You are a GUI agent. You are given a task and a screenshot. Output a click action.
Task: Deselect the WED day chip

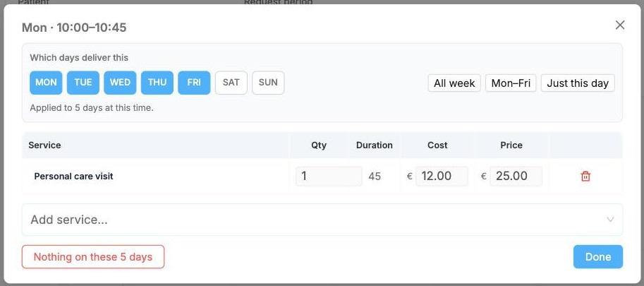tap(120, 83)
